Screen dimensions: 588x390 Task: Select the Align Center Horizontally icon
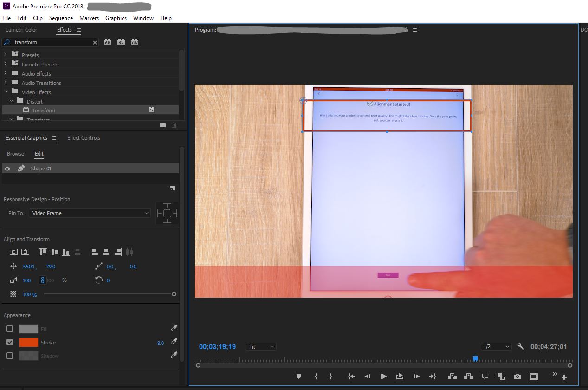tap(106, 252)
